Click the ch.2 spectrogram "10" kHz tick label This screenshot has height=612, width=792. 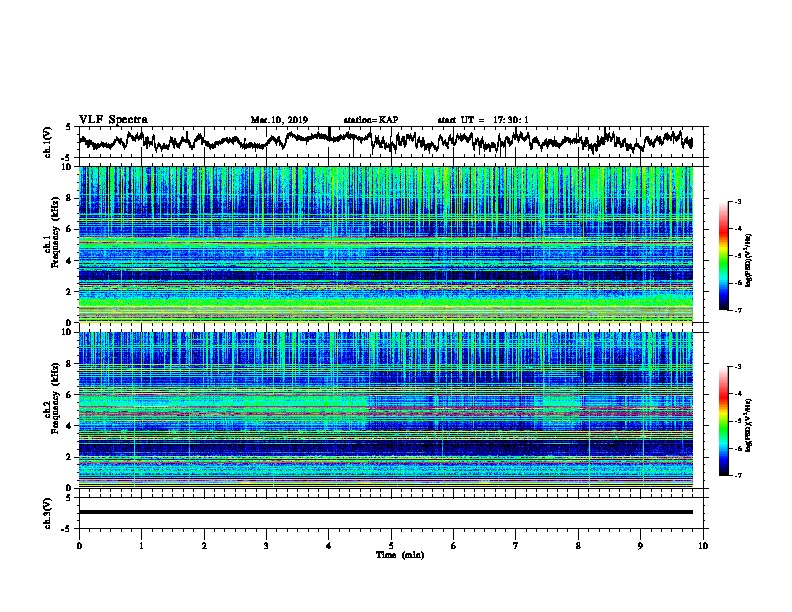click(67, 332)
